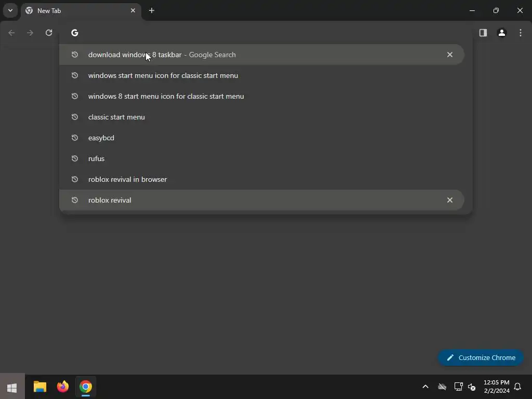Open File Explorer from taskbar

tap(39, 387)
